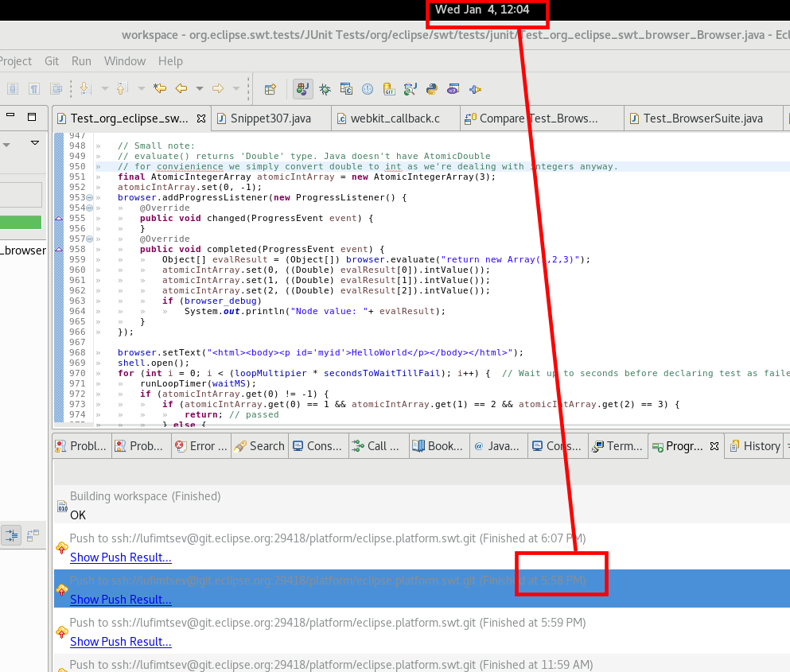Click the Last Edit Location icon
Image resolution: width=790 pixels, height=672 pixels.
[159, 88]
